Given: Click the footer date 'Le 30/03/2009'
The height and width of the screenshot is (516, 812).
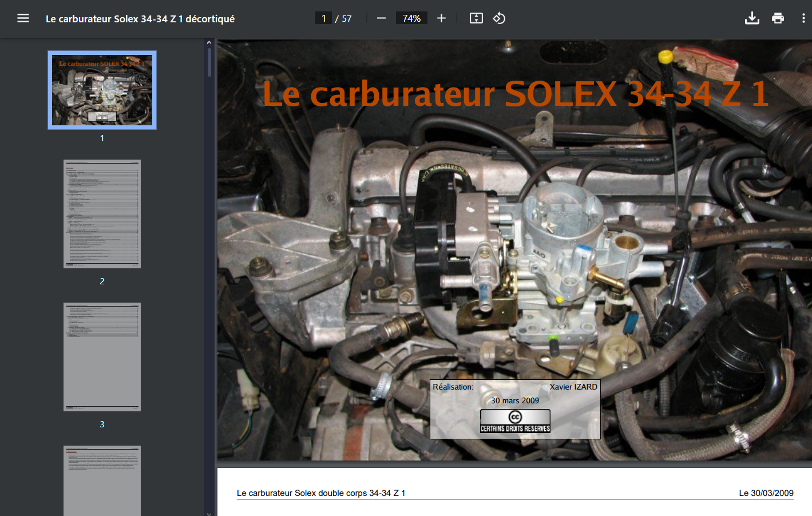Looking at the screenshot, I should [766, 493].
